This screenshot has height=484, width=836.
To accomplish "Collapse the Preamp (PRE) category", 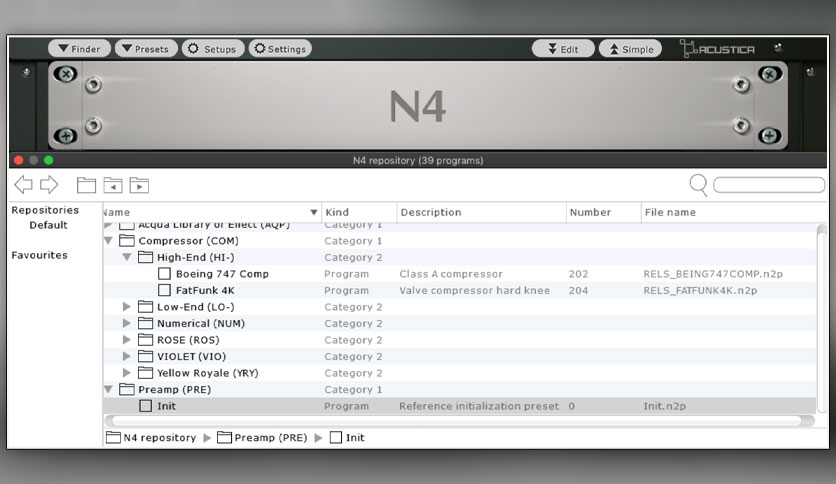I will click(108, 389).
